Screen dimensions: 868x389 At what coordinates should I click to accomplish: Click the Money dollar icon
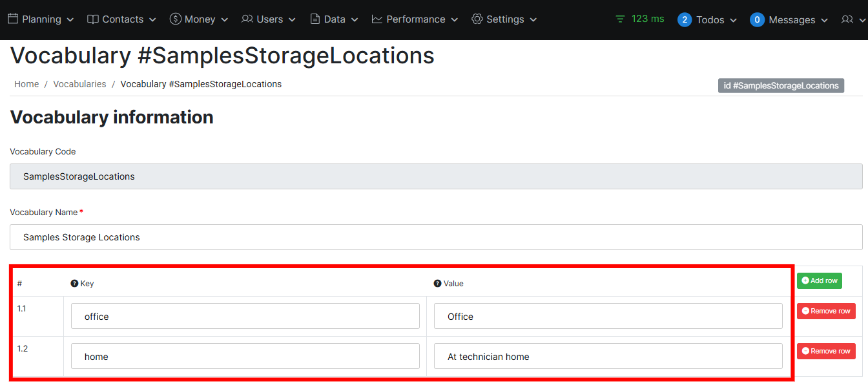tap(175, 19)
